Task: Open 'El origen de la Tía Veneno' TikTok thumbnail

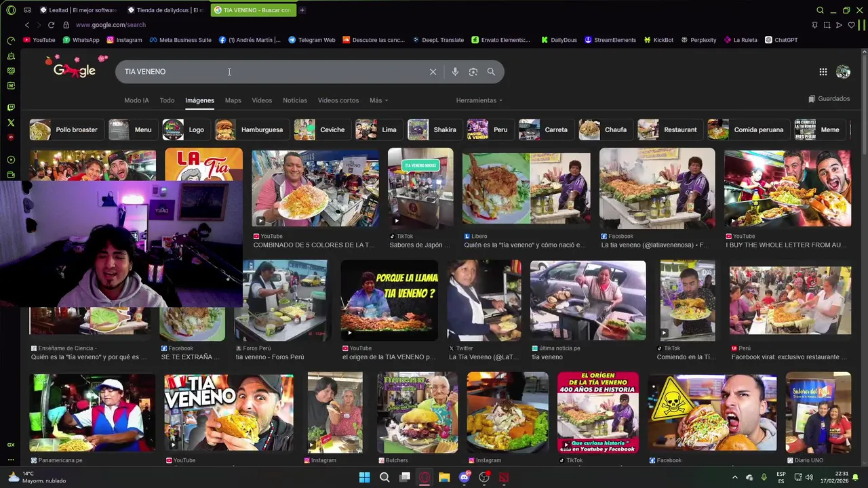Action: click(598, 412)
